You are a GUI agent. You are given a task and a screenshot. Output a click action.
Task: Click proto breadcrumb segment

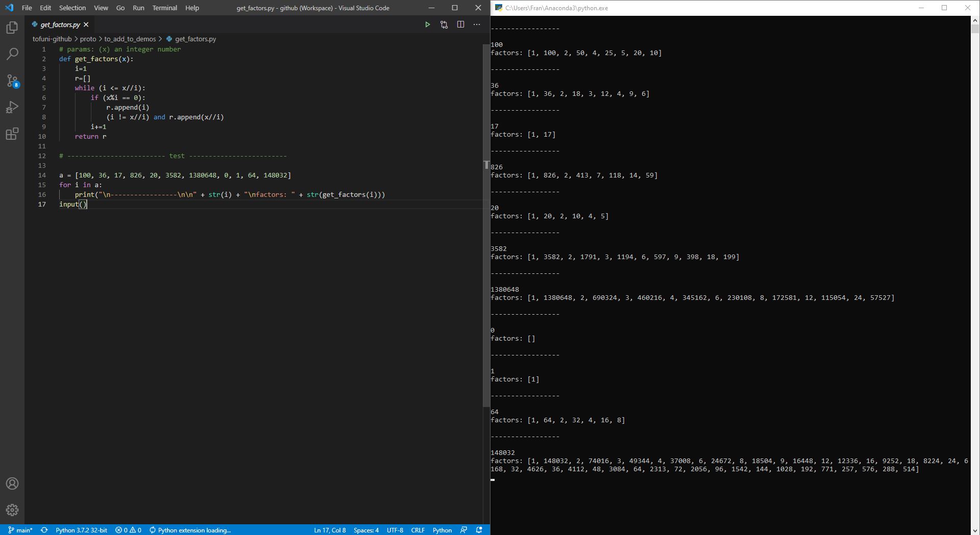pos(88,39)
